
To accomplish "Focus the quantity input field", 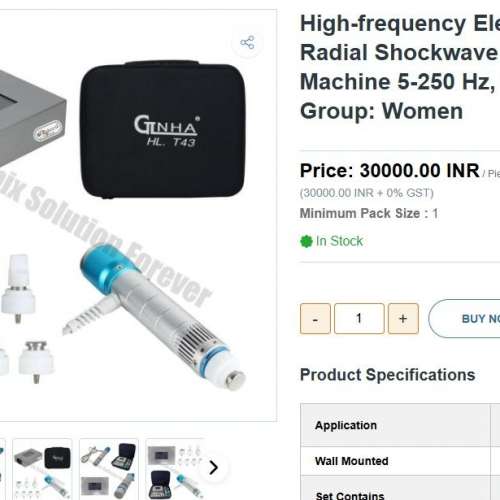I will [x=359, y=319].
